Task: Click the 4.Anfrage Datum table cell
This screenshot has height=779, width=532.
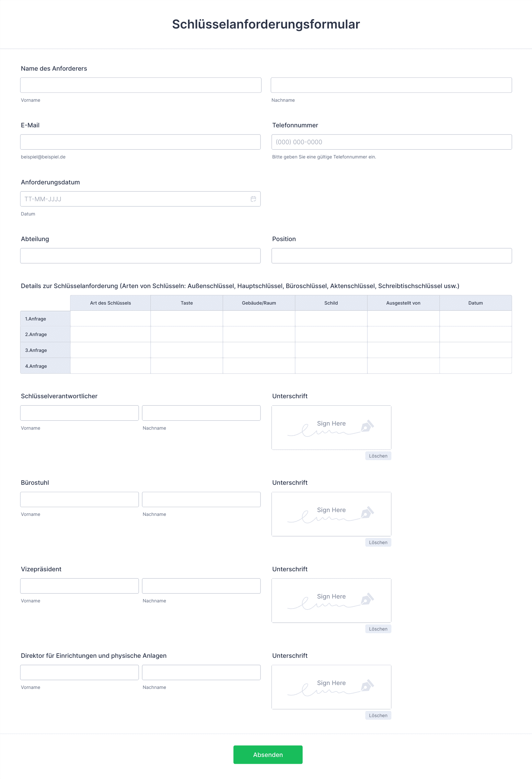Action: (475, 366)
